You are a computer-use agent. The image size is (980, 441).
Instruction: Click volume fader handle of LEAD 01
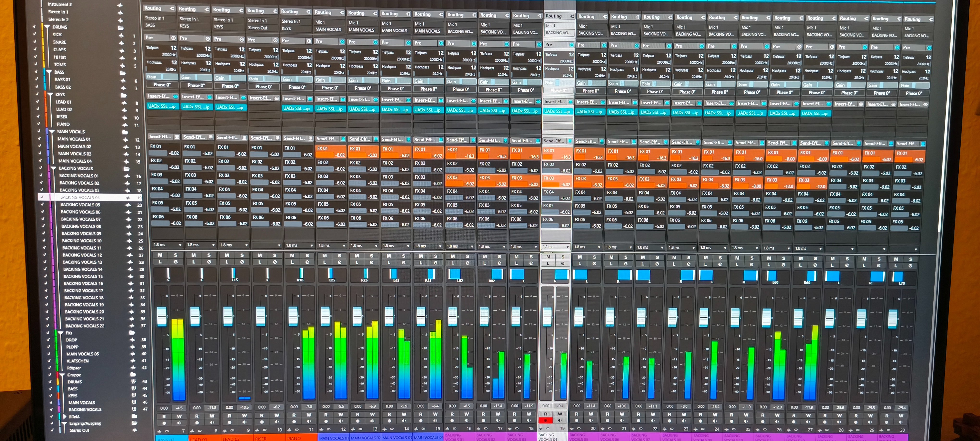click(x=195, y=316)
